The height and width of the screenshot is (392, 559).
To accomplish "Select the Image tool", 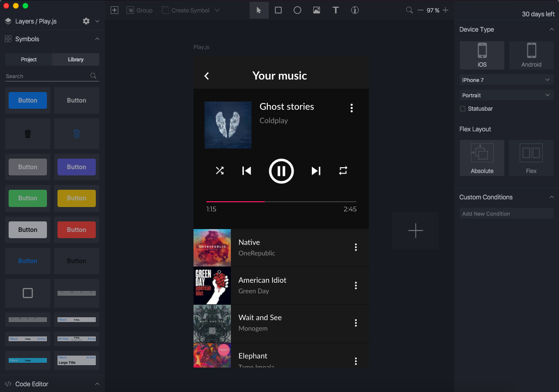I will pos(317,10).
